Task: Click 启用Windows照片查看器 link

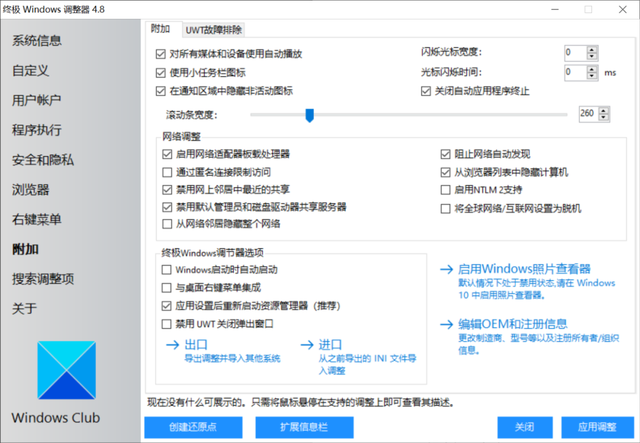Action: click(524, 269)
